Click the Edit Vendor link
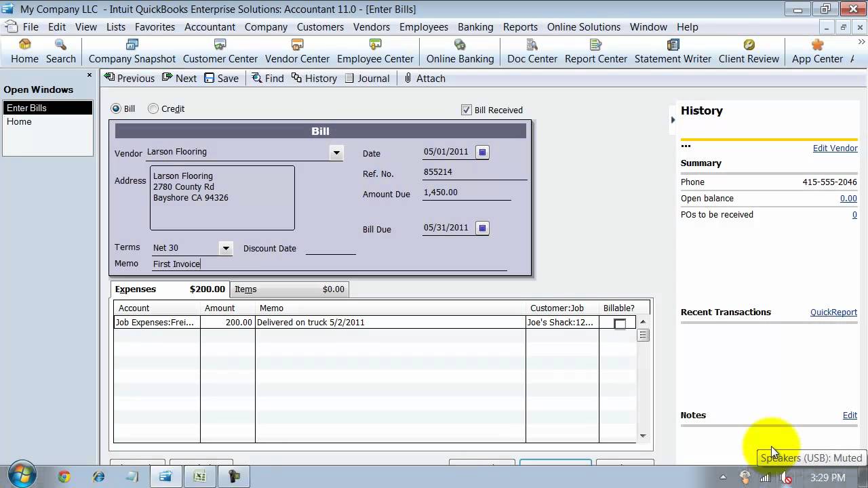This screenshot has width=868, height=488. (835, 148)
